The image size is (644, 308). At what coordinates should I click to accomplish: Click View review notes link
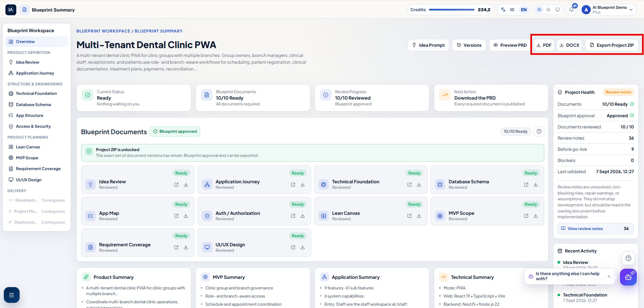pos(595,229)
